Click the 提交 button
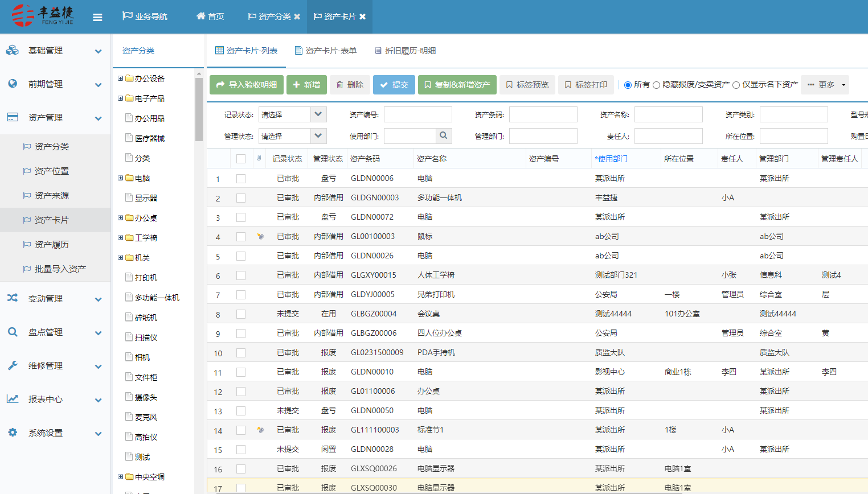This screenshot has height=494, width=868. click(394, 85)
